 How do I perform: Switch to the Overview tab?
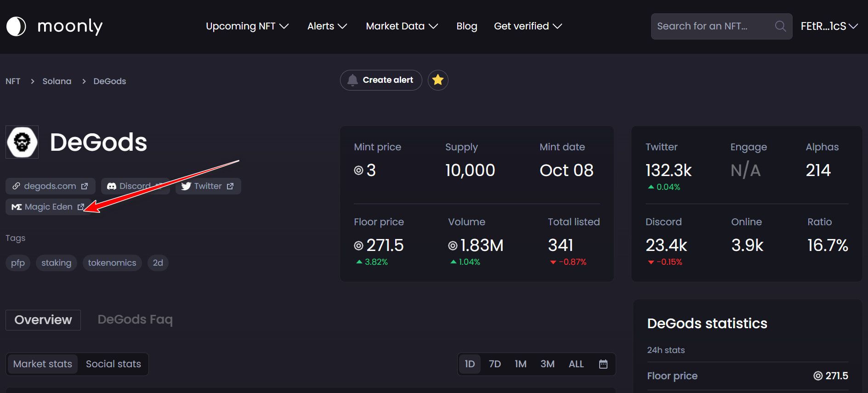click(43, 320)
